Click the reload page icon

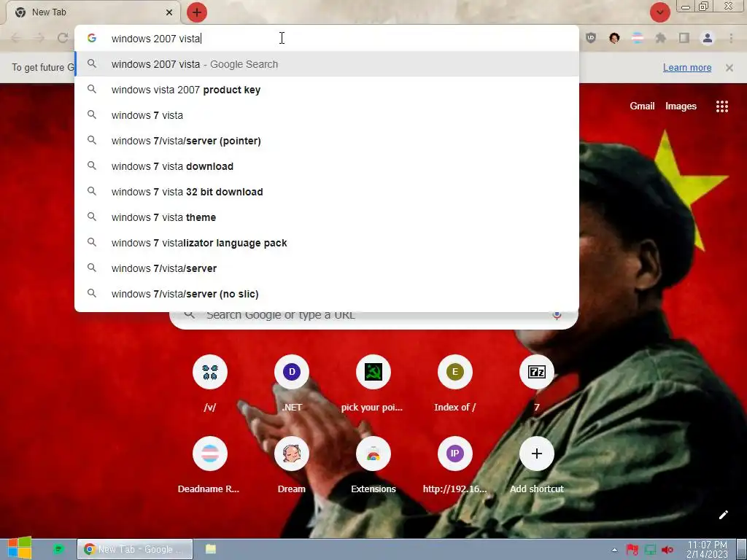63,38
